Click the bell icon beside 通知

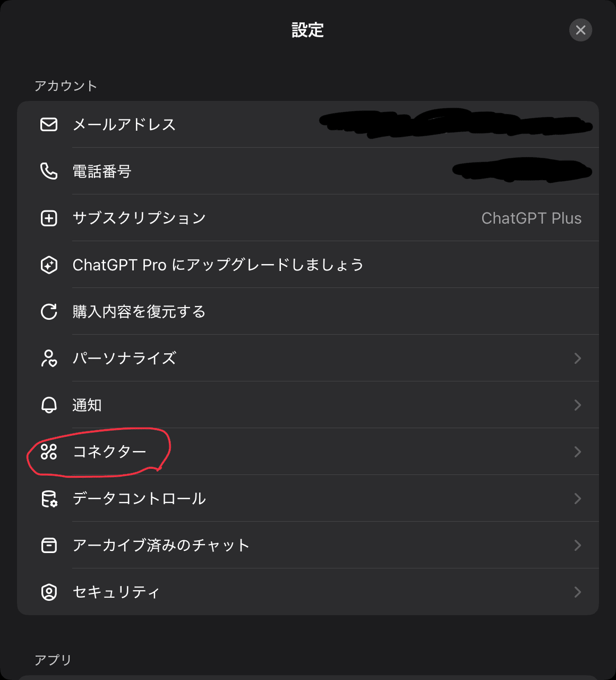[48, 405]
